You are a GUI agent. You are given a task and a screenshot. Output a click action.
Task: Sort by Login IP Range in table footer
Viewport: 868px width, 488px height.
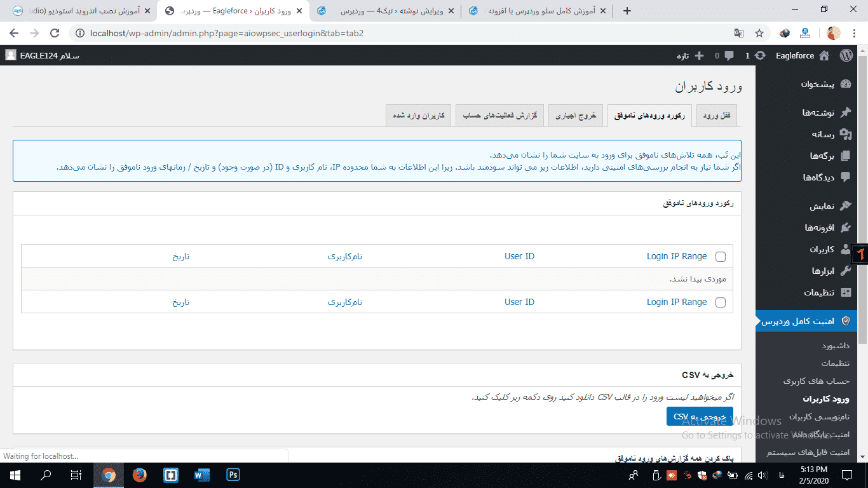[677, 302]
